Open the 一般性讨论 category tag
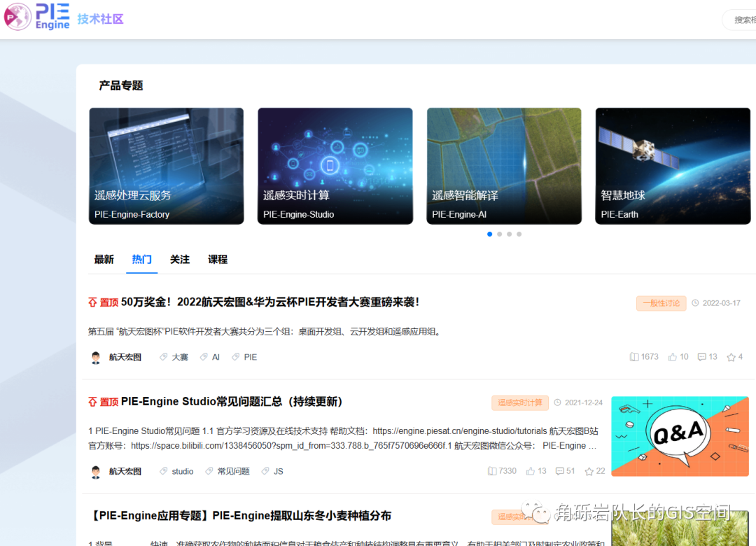This screenshot has width=756, height=546. point(661,304)
